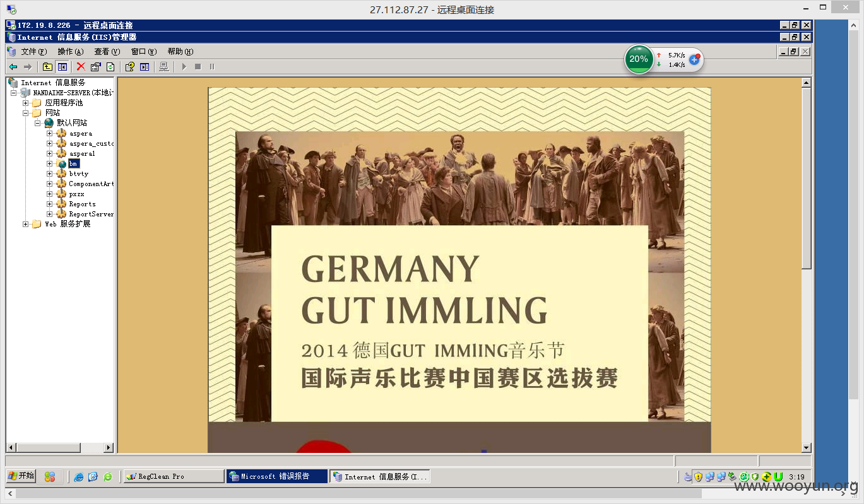Viewport: 864px width, 504px height.
Task: Click the Start (play) item icon
Action: click(x=184, y=67)
